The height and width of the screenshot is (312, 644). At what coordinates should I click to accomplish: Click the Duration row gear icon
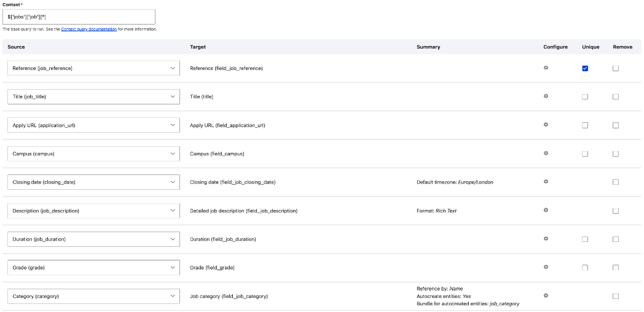pos(545,238)
